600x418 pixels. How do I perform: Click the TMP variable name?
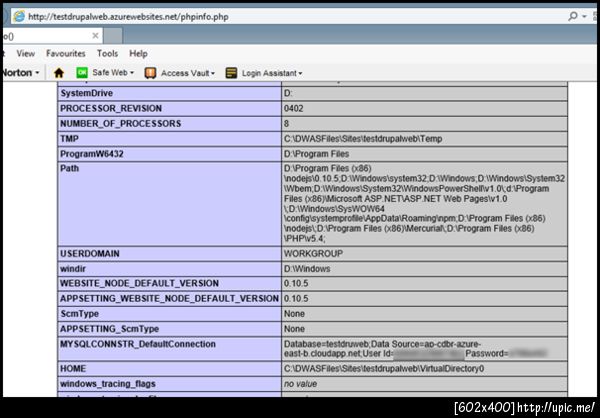click(x=69, y=139)
